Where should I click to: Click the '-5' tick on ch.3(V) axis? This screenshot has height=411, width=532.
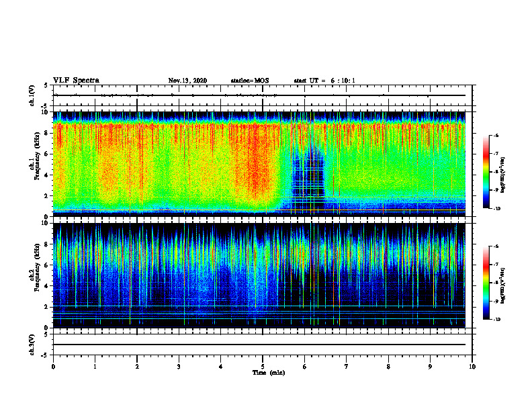pyautogui.click(x=45, y=355)
